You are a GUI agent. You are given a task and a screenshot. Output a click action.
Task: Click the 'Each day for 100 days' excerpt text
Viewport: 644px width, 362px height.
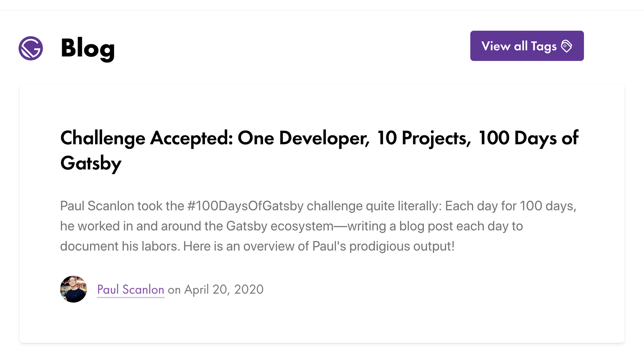coord(511,206)
